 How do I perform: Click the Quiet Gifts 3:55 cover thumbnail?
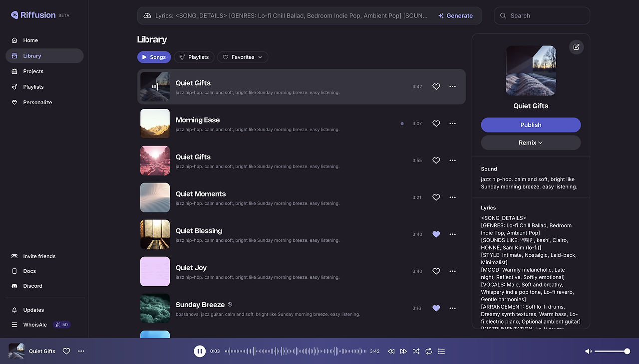click(x=155, y=161)
